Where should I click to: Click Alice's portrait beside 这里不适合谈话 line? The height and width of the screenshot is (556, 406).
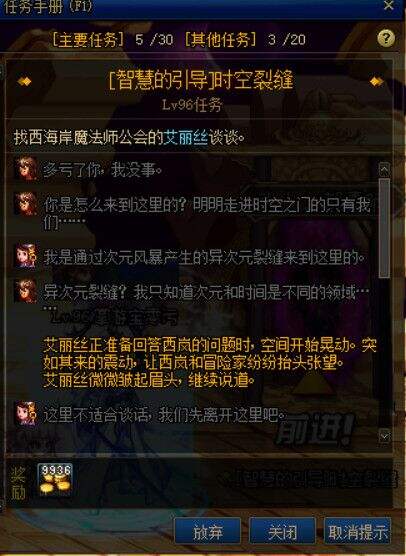point(26,413)
